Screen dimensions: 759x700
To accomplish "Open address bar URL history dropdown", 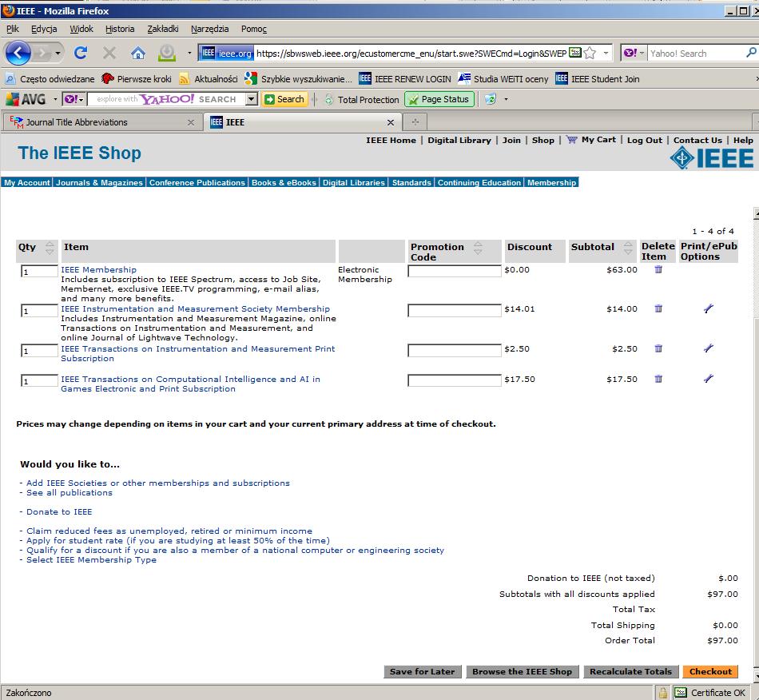I will pos(606,53).
